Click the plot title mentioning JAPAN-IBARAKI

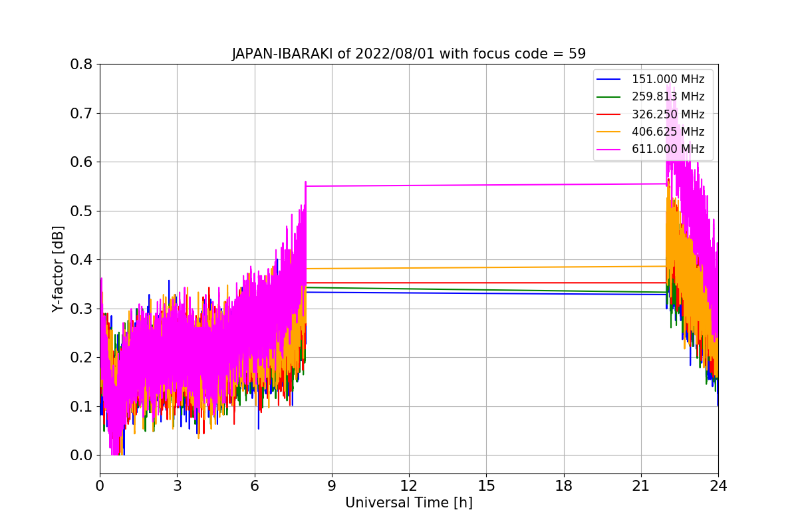(408, 54)
